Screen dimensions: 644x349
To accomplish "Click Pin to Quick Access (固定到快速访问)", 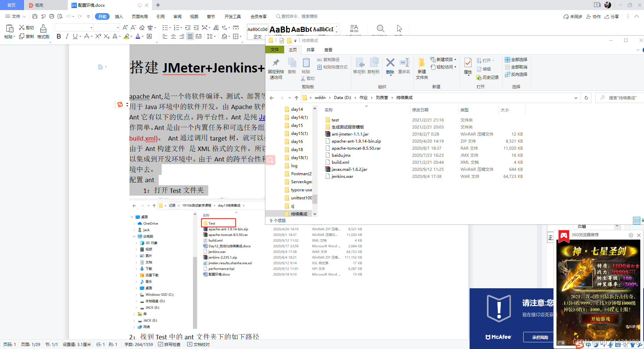I will (x=276, y=69).
